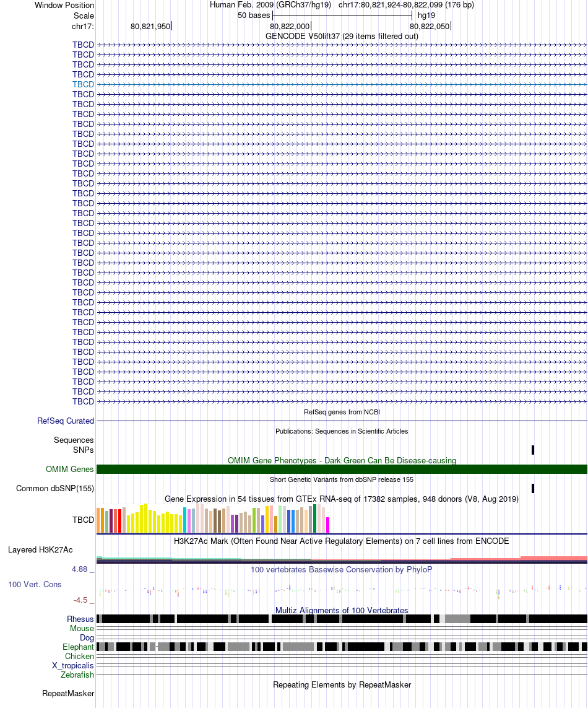
Task: Click the OMIM Genes track label
Action: (x=69, y=469)
